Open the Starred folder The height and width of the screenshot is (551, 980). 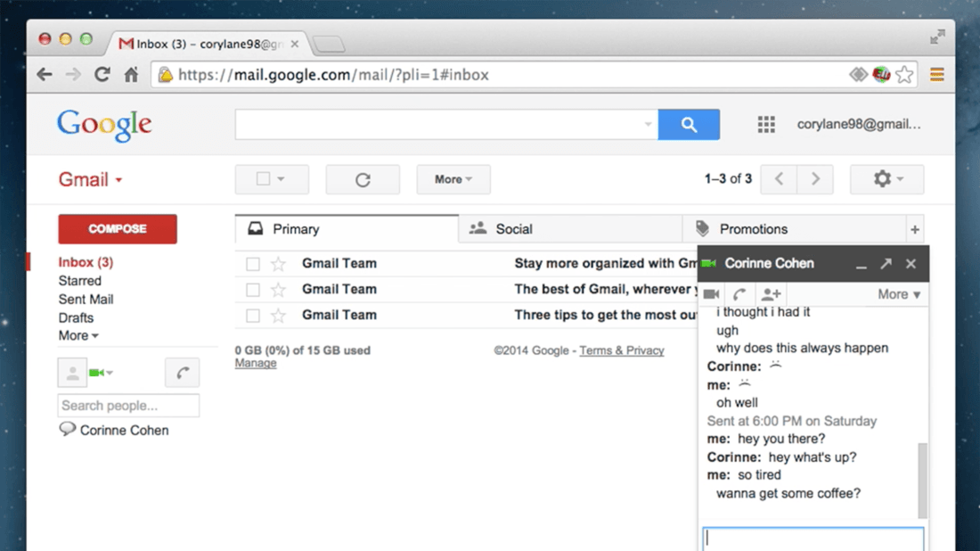pyautogui.click(x=80, y=281)
